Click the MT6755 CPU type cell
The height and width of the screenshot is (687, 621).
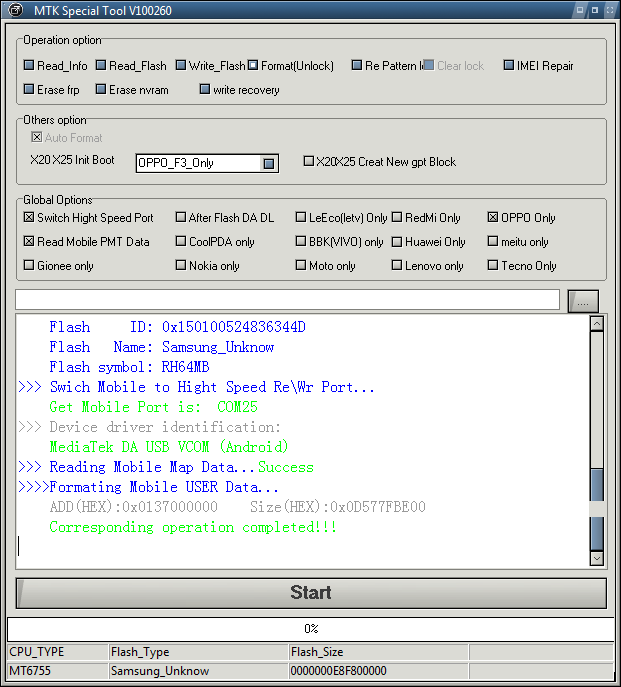click(57, 671)
